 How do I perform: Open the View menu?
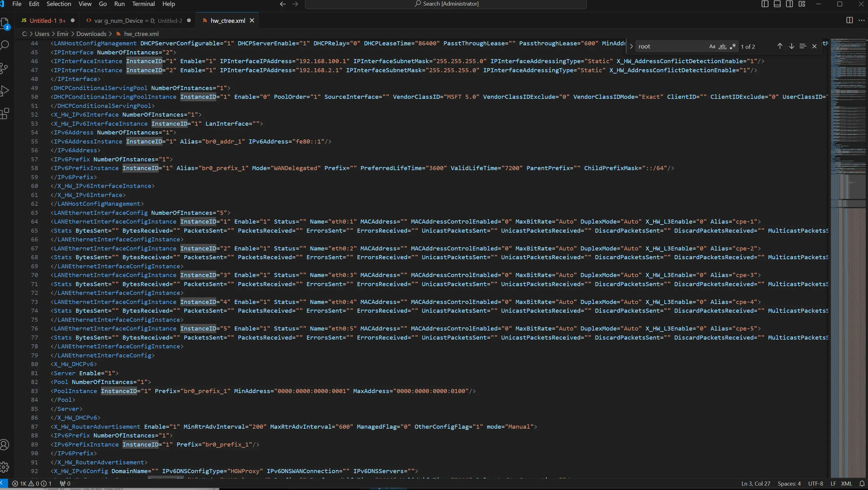tap(85, 4)
